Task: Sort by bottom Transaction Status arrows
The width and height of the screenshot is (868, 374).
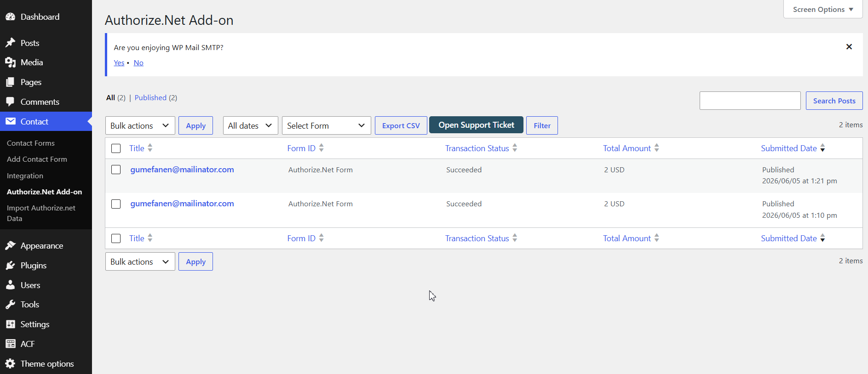Action: coord(515,238)
